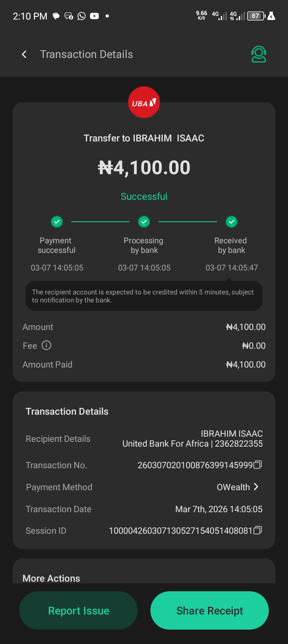Open customer support headset icon
Image resolution: width=288 pixels, height=644 pixels.
coord(259,54)
